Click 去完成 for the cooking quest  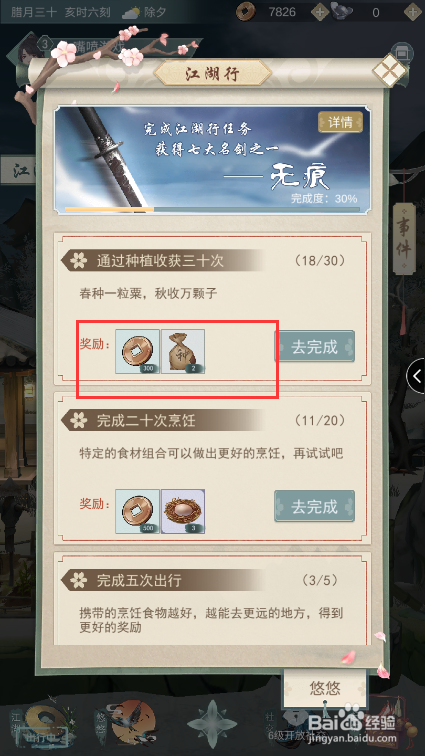pos(315,506)
